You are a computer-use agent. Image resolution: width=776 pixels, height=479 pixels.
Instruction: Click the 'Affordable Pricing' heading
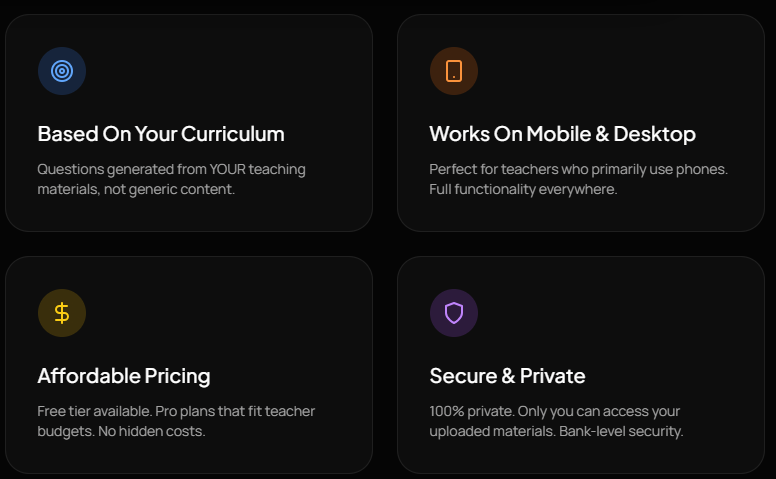(124, 376)
